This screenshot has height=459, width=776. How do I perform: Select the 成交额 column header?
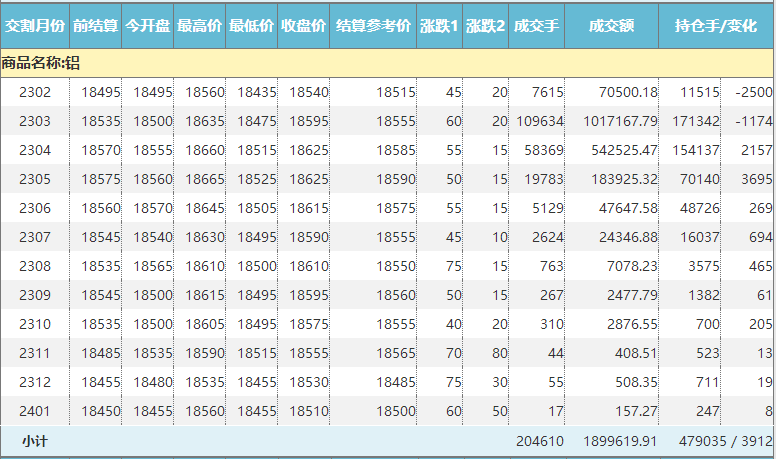pos(611,25)
